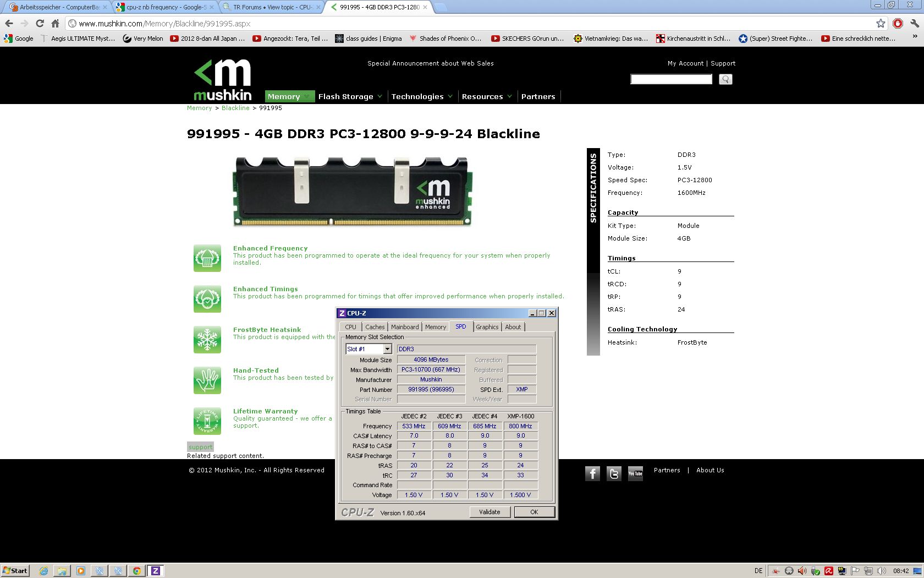Switch to the CPU tab in CPU-Z

click(350, 327)
